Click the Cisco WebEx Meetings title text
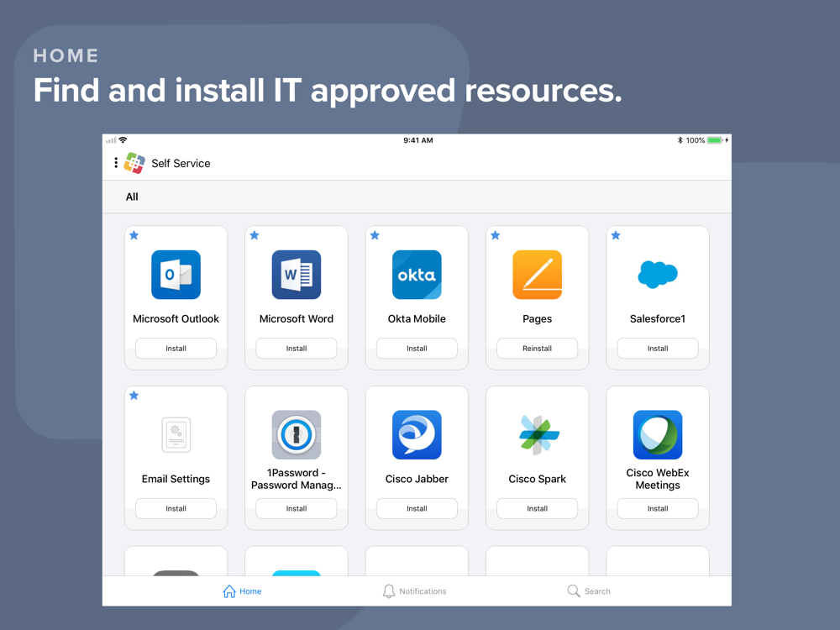 658,479
